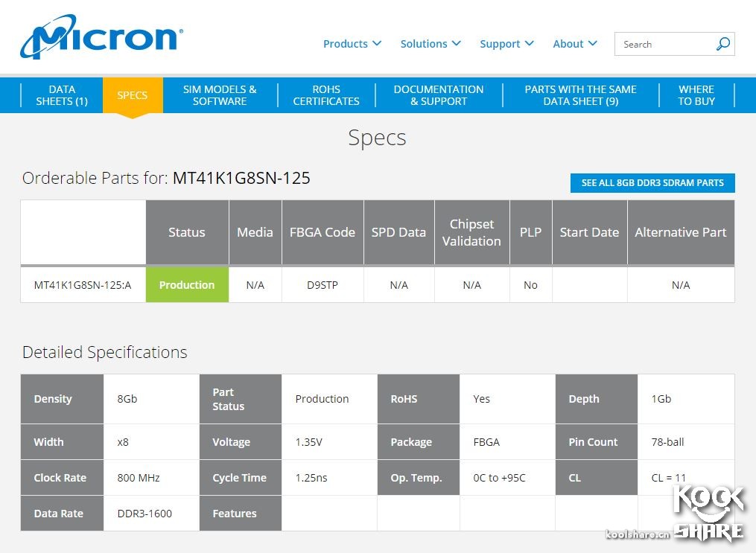
Task: Click the Cycle Time value 1.25ns
Action: (311, 478)
